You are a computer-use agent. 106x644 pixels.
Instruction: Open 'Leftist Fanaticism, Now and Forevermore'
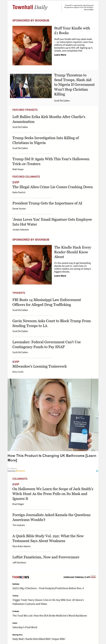point(46,557)
